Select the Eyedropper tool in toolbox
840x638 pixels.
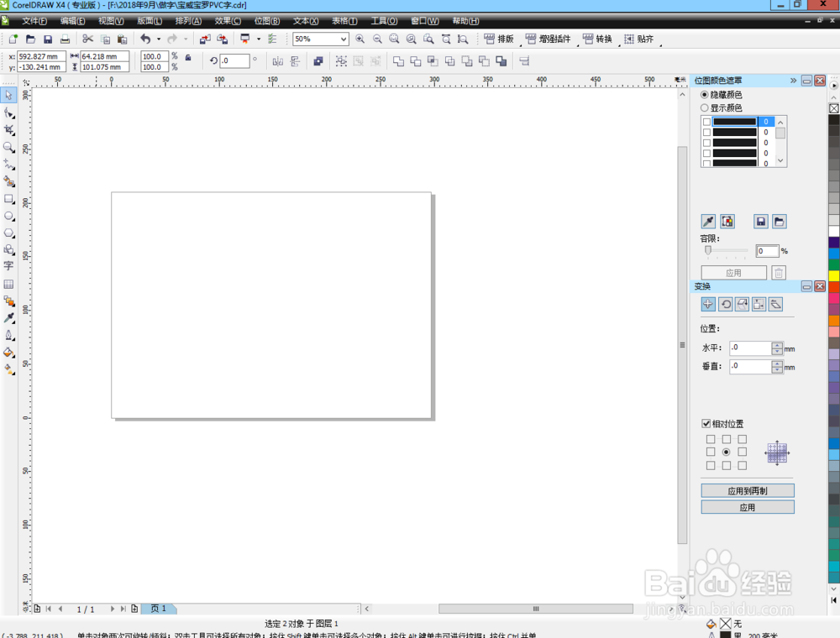click(x=8, y=318)
